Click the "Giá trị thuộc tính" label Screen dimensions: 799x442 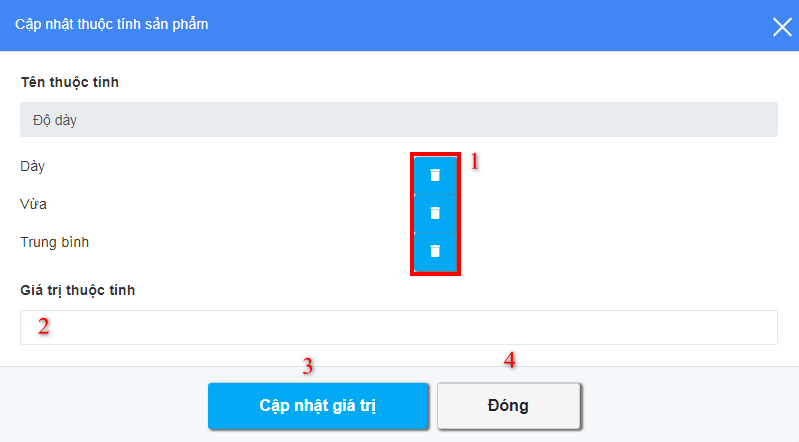click(x=77, y=290)
